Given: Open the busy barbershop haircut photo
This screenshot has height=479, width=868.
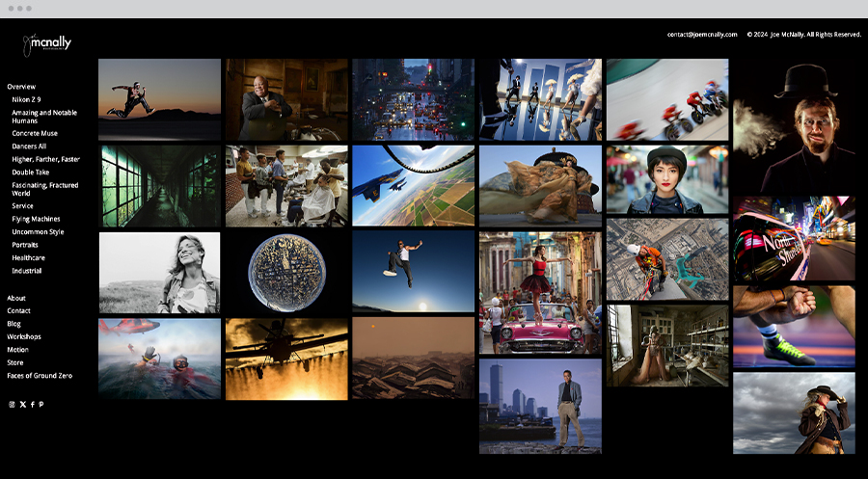Looking at the screenshot, I should [286, 186].
